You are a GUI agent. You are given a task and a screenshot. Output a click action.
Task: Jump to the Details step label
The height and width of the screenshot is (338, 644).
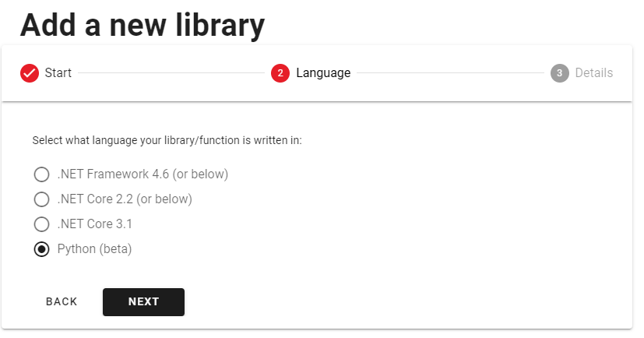(594, 73)
